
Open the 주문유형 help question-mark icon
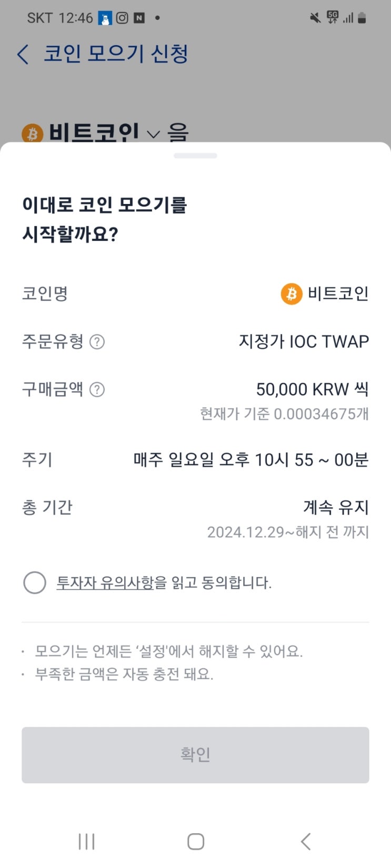pos(97,342)
